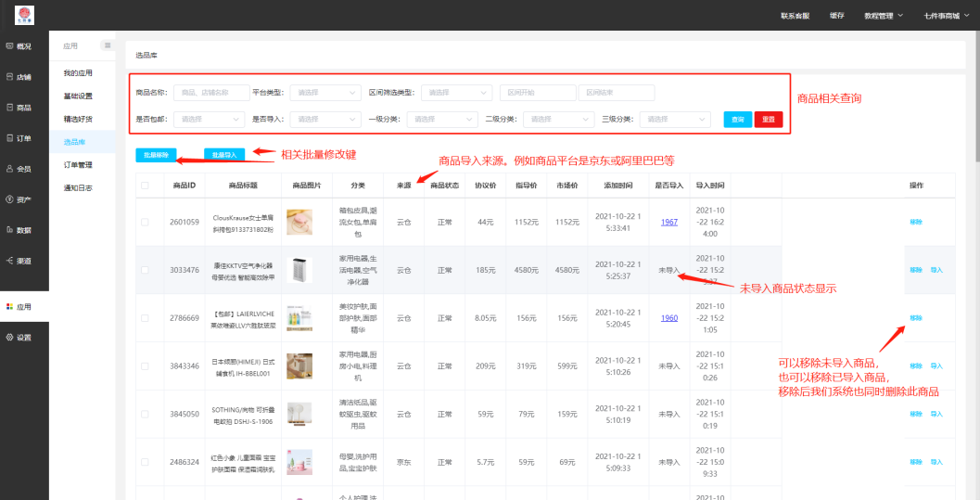
Task: Focus the 区间开始 range start field
Action: 538,93
